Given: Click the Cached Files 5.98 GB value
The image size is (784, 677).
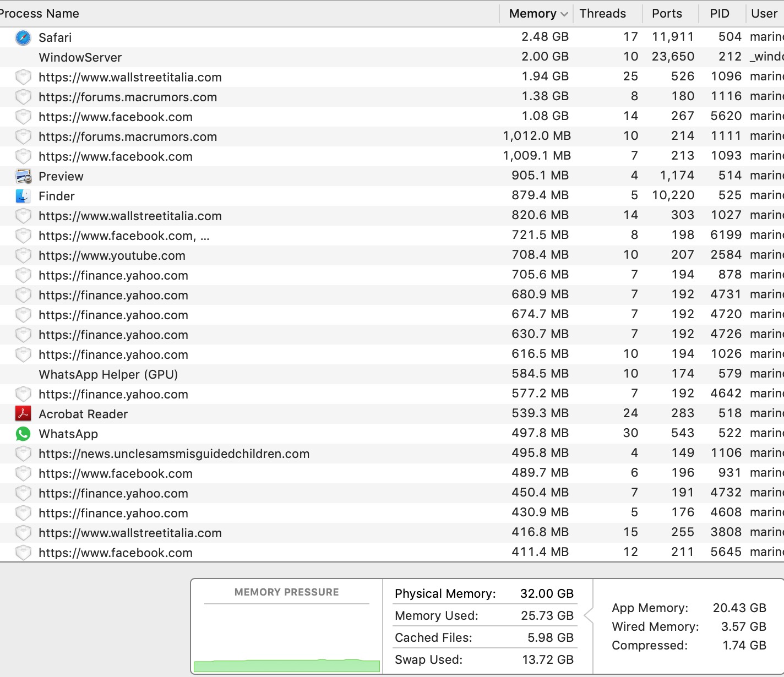Looking at the screenshot, I should (551, 637).
